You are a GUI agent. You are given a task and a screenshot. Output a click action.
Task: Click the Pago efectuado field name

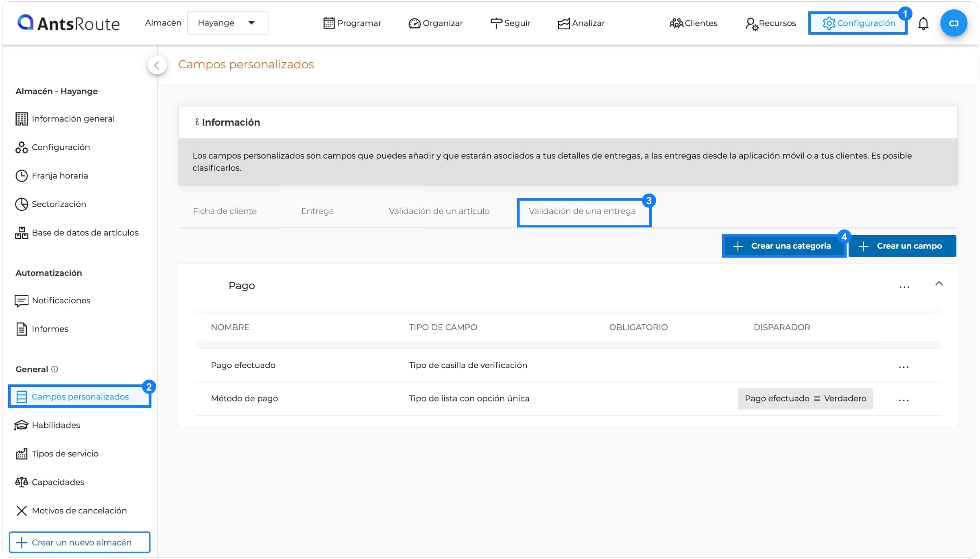click(x=243, y=365)
